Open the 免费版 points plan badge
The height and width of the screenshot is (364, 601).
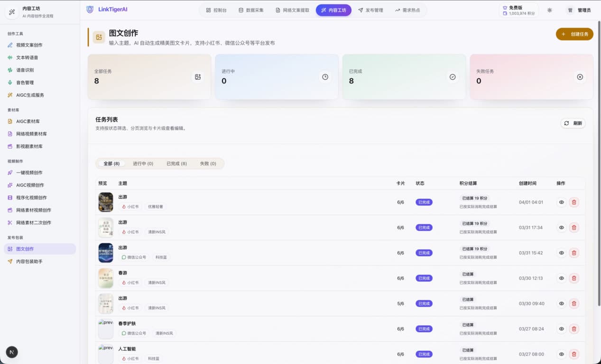pyautogui.click(x=518, y=10)
